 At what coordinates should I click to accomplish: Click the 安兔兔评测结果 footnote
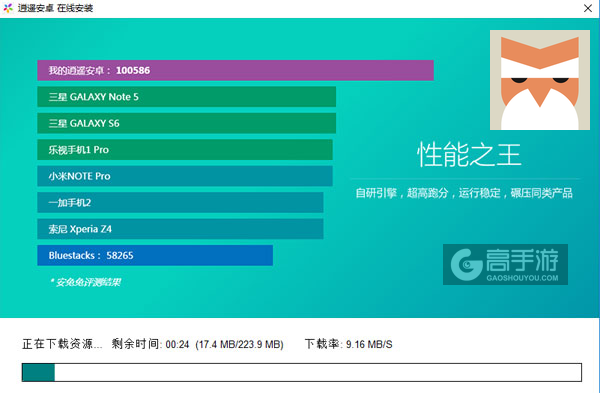85,282
